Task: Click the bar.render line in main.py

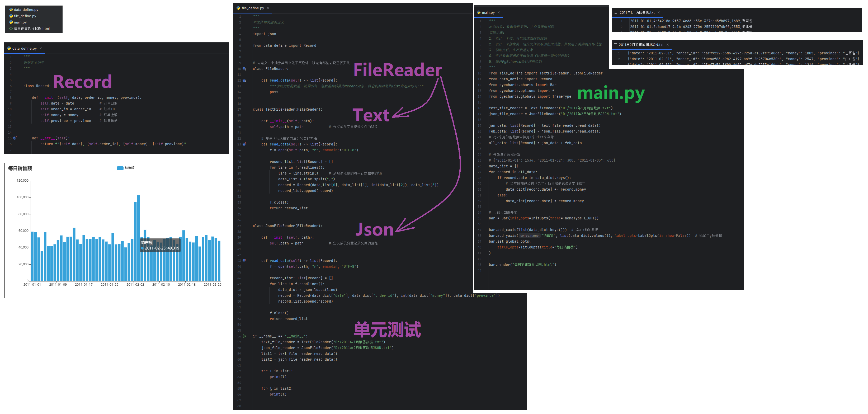Action: click(522, 265)
